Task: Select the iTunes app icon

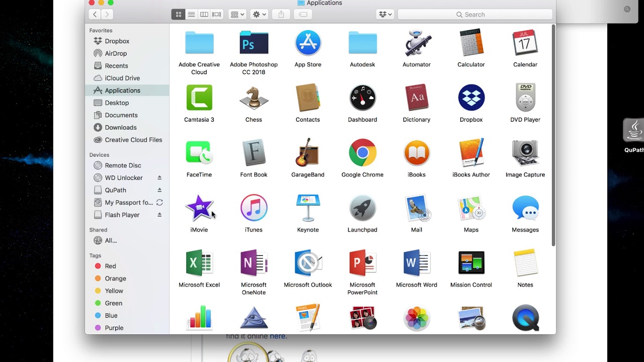Action: (x=254, y=208)
